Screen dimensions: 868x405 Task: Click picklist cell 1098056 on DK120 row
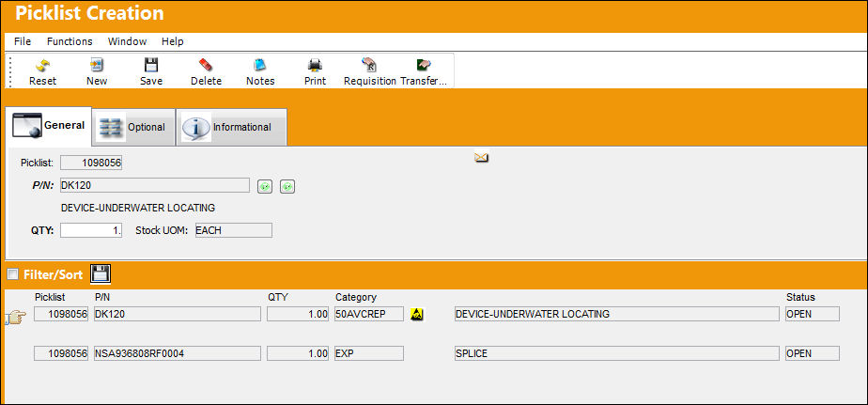pos(61,314)
